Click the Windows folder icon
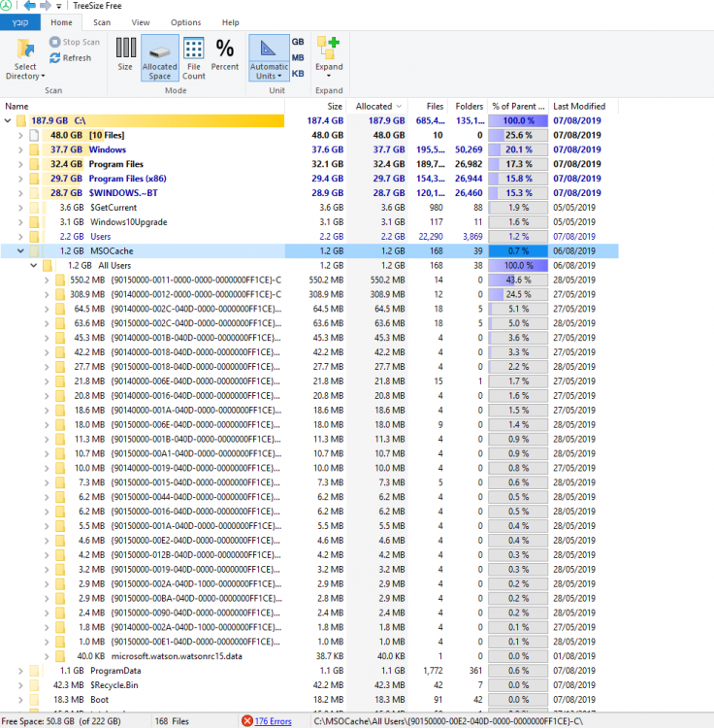The height and width of the screenshot is (728, 714). pos(34,149)
